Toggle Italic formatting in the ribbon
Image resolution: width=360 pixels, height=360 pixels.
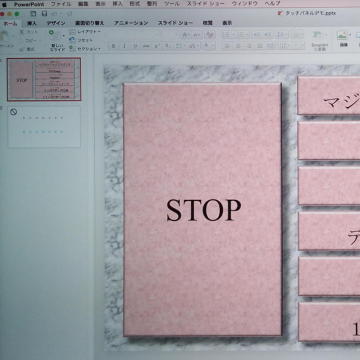(x=124, y=46)
